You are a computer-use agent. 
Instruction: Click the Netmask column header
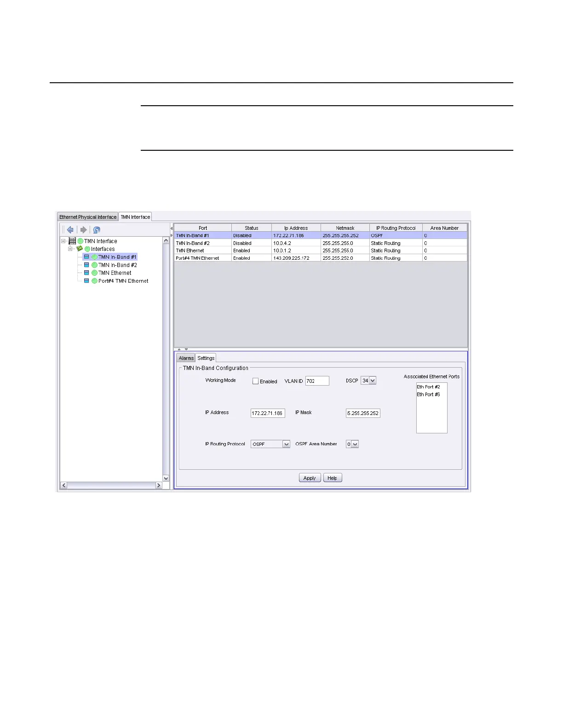345,228
